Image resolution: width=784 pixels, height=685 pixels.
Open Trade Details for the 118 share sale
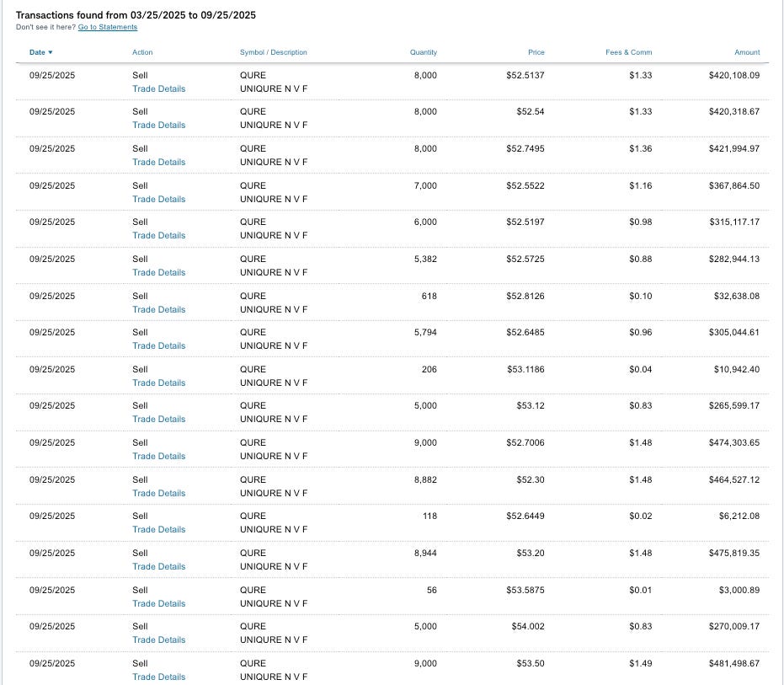[x=159, y=529]
